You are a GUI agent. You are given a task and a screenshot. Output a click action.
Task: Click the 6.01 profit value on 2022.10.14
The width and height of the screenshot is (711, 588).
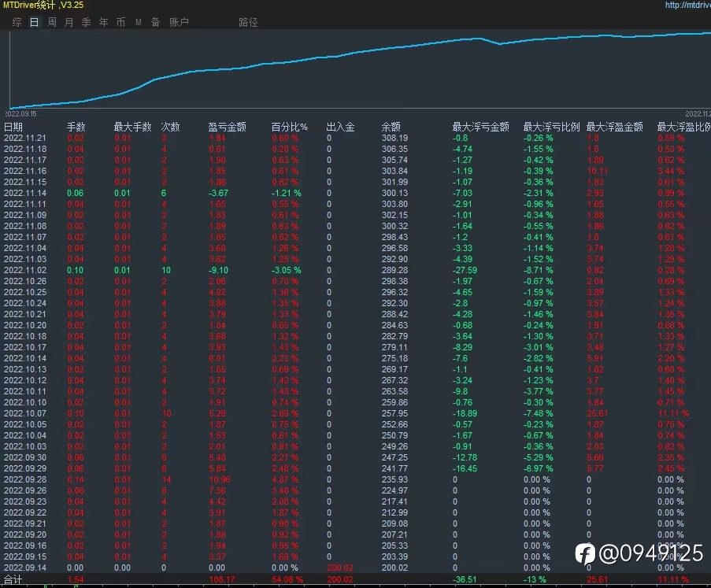coord(217,358)
